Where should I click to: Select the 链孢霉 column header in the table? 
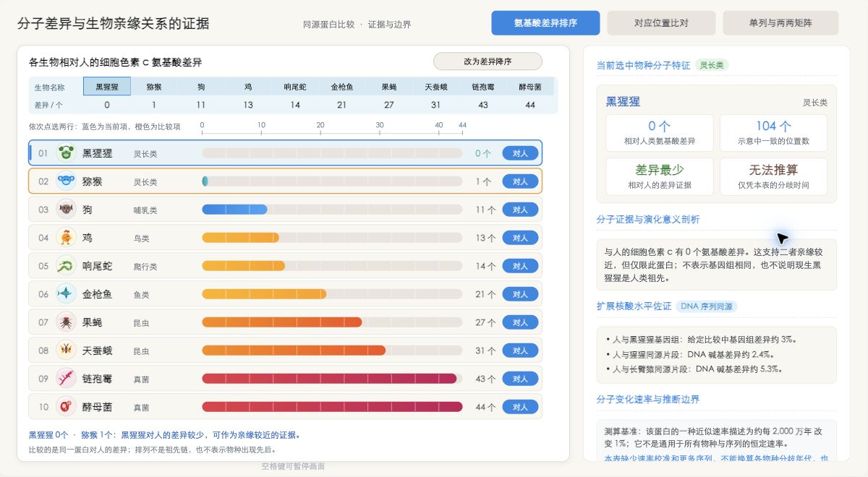pos(483,86)
